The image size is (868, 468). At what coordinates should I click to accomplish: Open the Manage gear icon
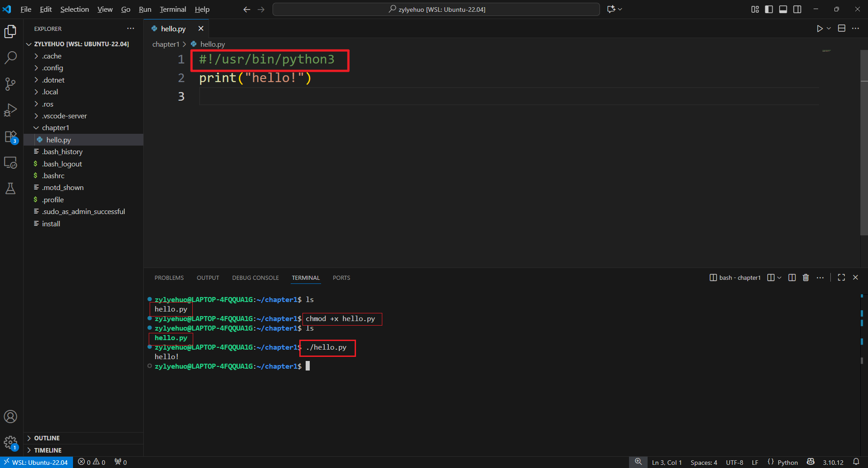10,443
